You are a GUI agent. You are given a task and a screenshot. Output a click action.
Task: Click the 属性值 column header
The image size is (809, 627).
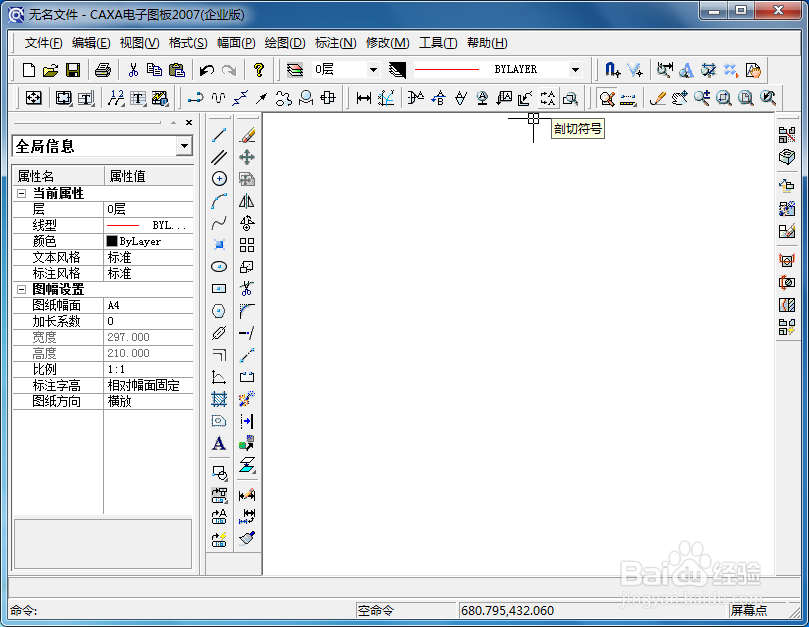(x=149, y=176)
